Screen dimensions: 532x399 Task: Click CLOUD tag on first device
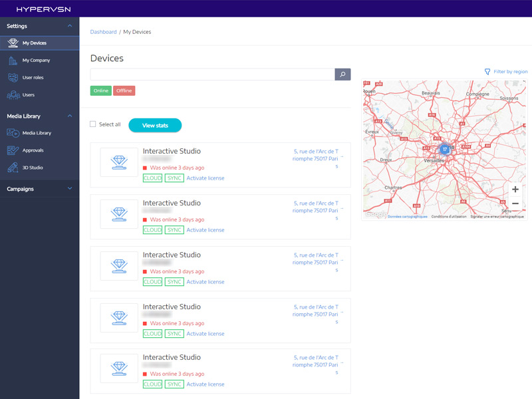click(152, 178)
